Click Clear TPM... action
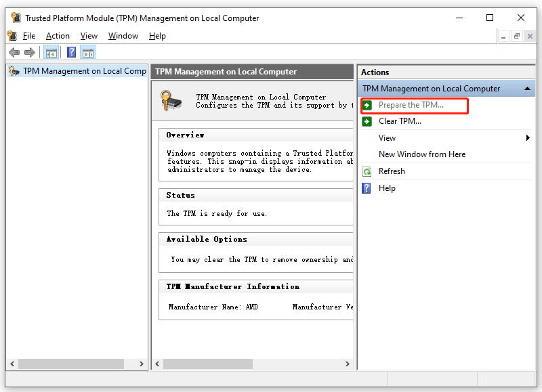Viewport: 542px width, 392px height. click(x=400, y=121)
